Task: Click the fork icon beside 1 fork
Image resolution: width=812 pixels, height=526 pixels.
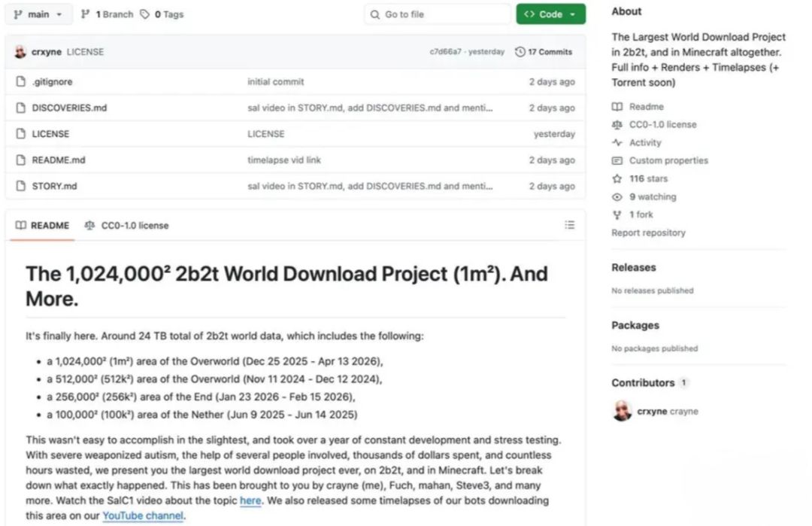Action: (617, 214)
